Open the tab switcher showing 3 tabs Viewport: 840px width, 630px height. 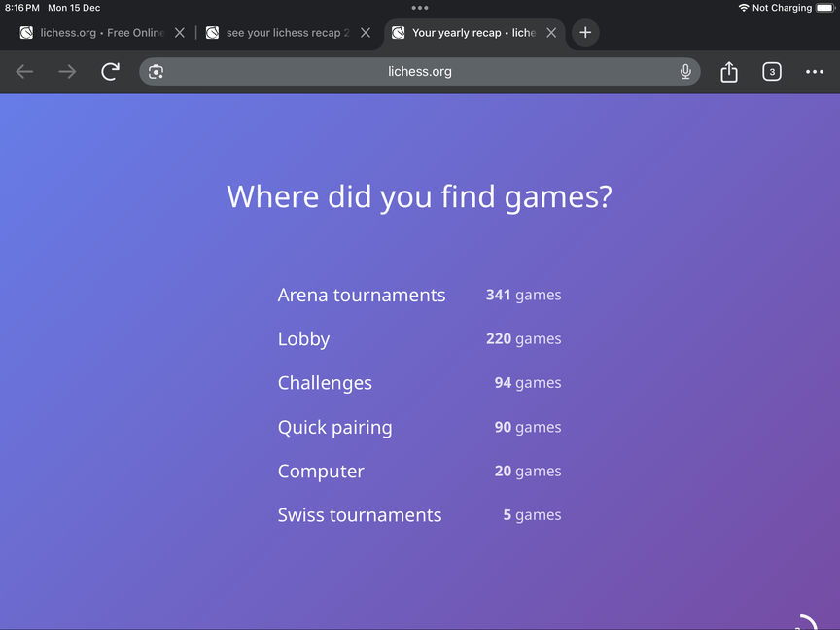[x=772, y=72]
